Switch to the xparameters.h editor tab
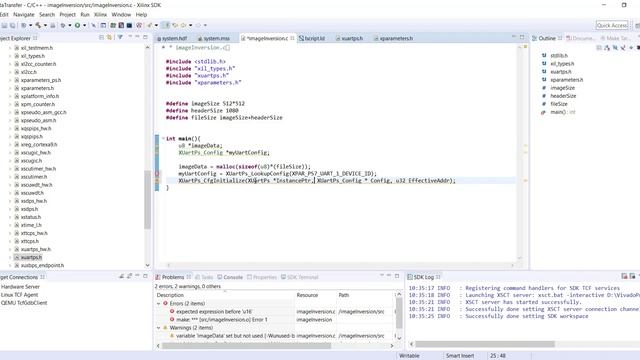 click(394, 38)
